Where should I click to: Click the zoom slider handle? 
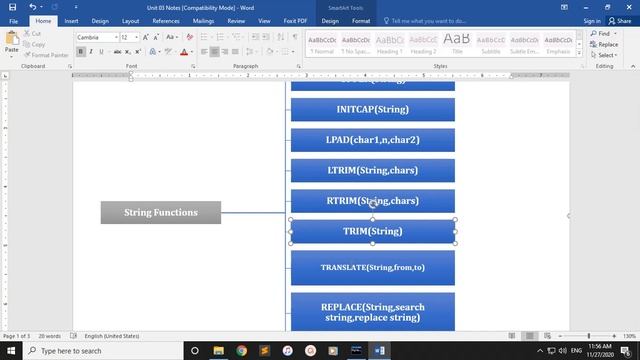(x=589, y=336)
